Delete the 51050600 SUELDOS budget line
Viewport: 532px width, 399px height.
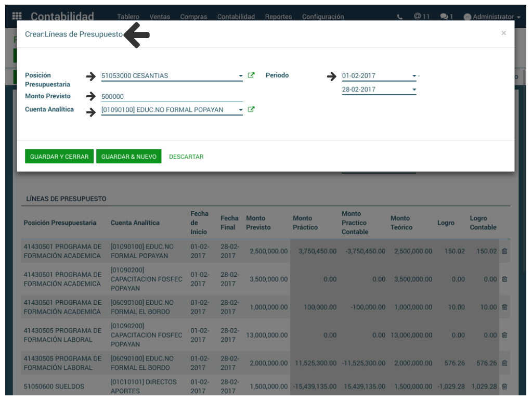pos(504,387)
